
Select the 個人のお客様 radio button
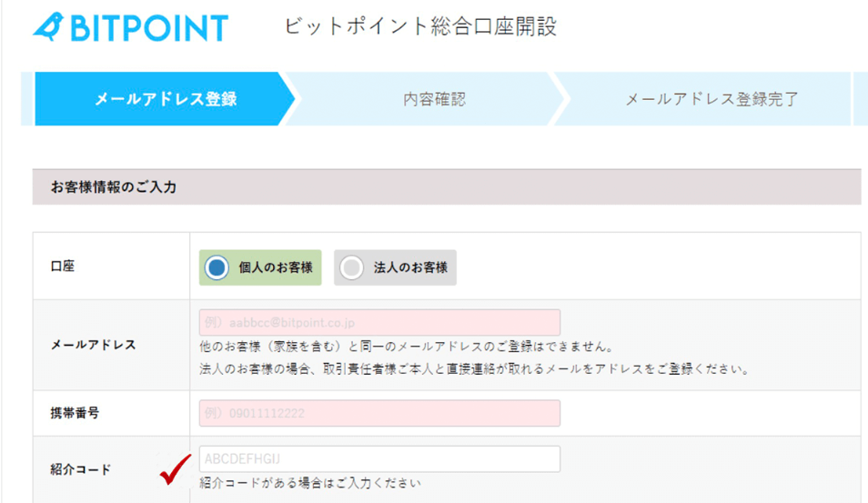(x=217, y=268)
